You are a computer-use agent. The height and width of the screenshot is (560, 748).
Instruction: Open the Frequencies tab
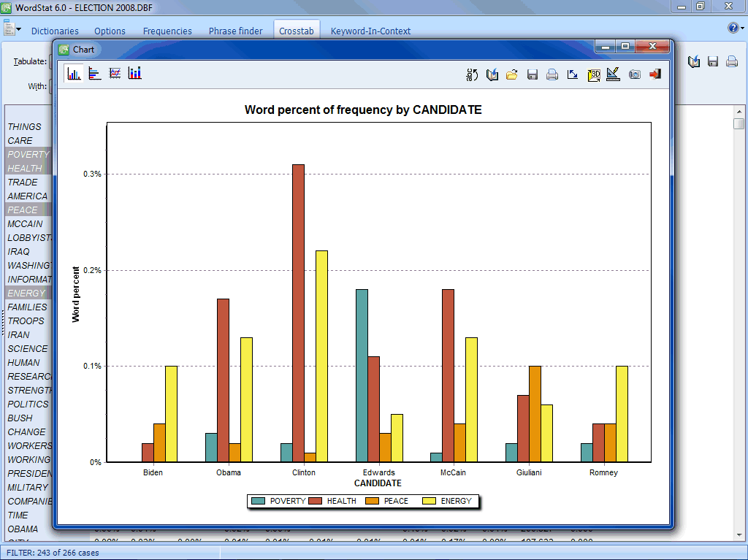(x=167, y=31)
